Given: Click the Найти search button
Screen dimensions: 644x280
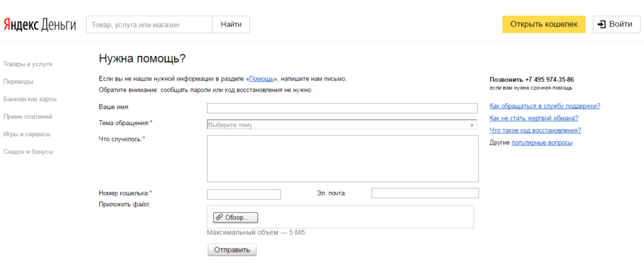Looking at the screenshot, I should [x=231, y=25].
